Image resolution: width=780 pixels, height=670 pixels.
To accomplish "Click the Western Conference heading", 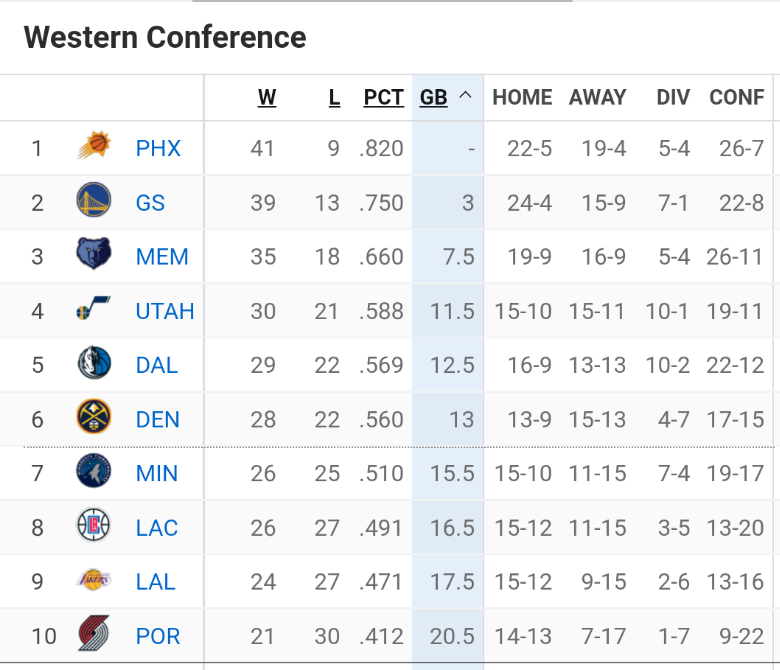I will (x=165, y=38).
